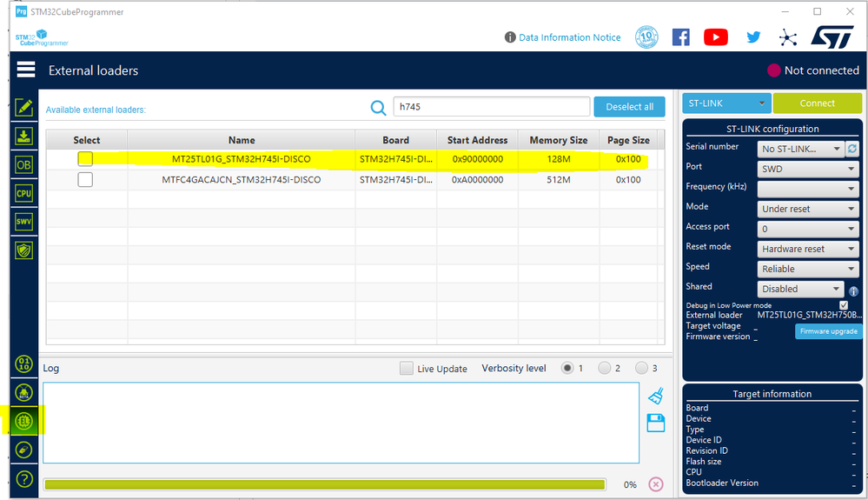Open the External Loaders EL icon
This screenshot has width=868, height=500.
pyautogui.click(x=23, y=422)
